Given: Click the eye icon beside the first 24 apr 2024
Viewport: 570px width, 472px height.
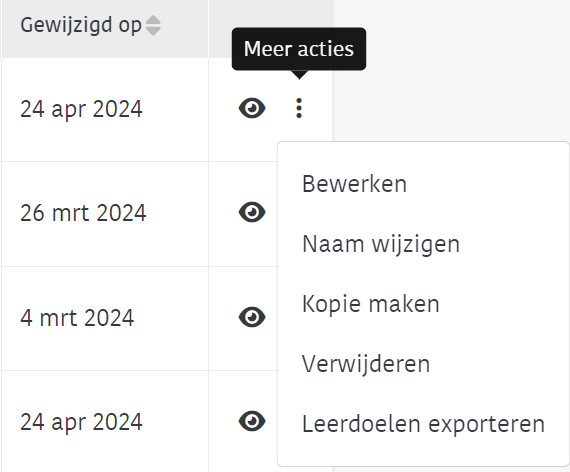Looking at the screenshot, I should [252, 108].
